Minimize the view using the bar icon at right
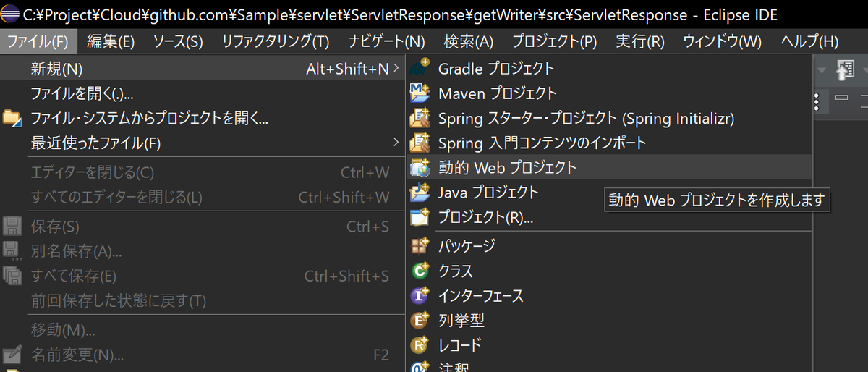Screen dimensions: 868x372 841,97
